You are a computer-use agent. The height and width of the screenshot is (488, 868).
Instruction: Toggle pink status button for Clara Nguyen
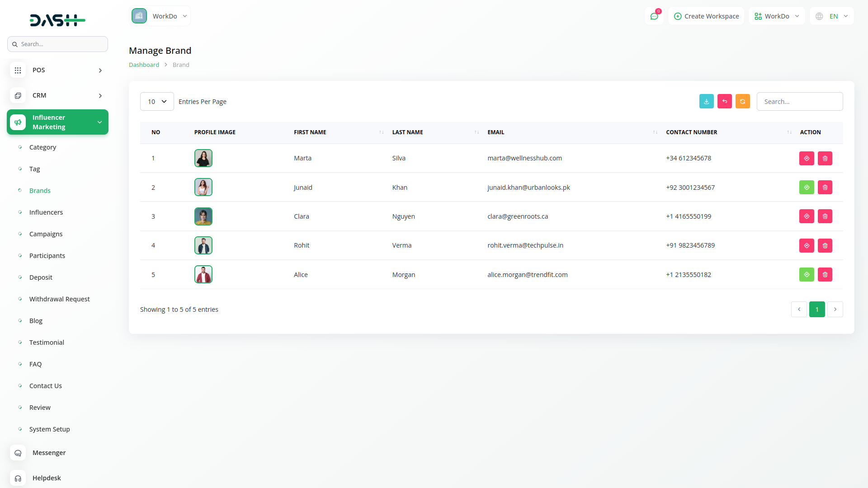(806, 216)
